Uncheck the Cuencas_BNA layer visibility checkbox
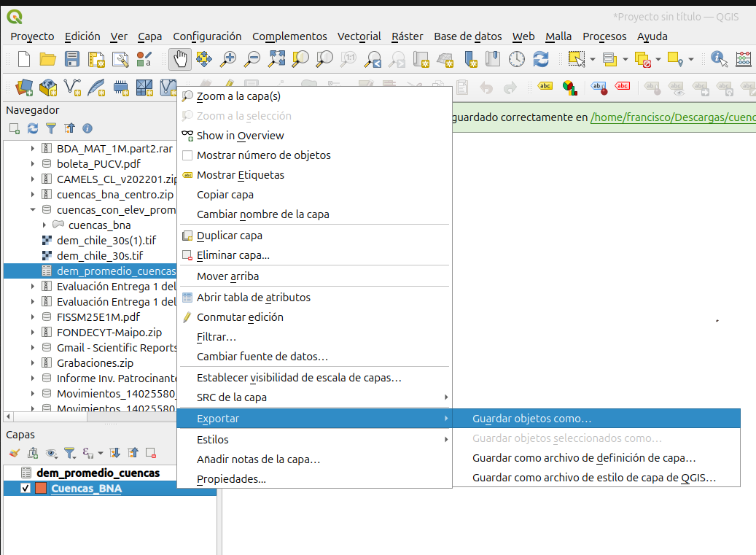This screenshot has width=756, height=555. pos(26,489)
